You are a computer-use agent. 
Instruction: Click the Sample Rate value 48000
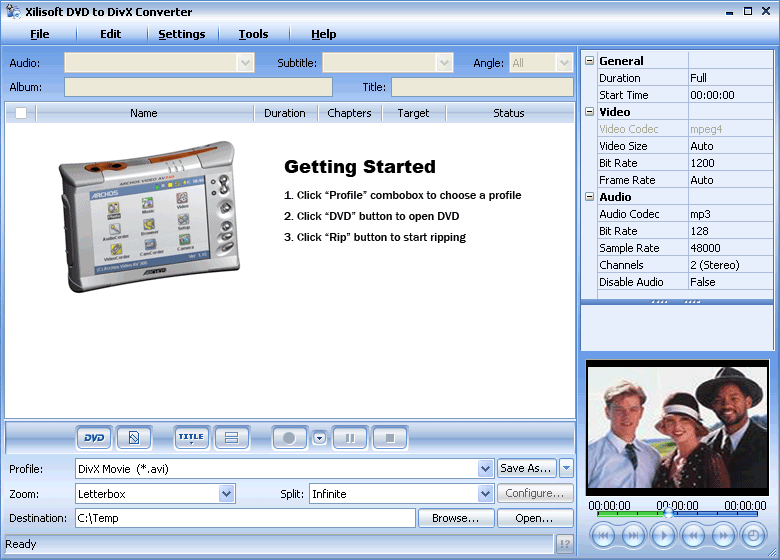click(705, 248)
